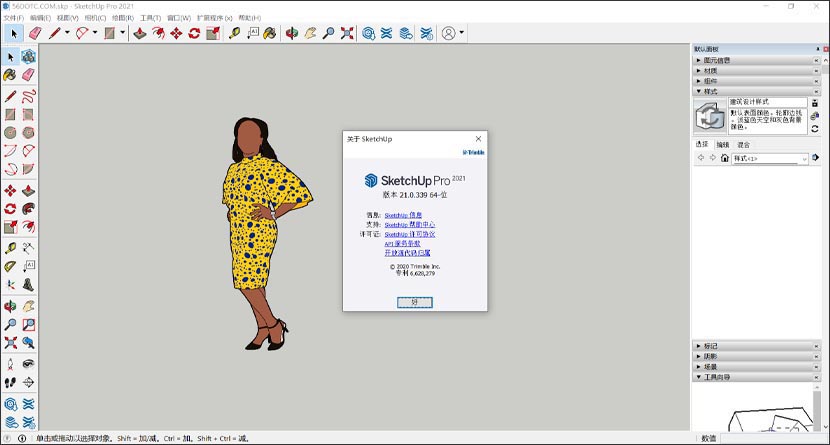Pick the Paint Bucket tool in left toolbar
This screenshot has width=830, height=445.
point(10,74)
